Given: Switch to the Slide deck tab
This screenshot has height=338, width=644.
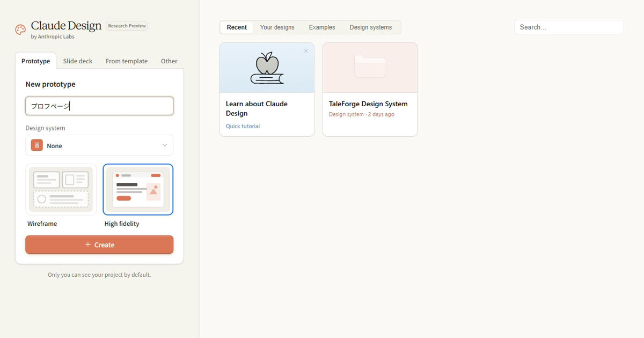Looking at the screenshot, I should 77,61.
